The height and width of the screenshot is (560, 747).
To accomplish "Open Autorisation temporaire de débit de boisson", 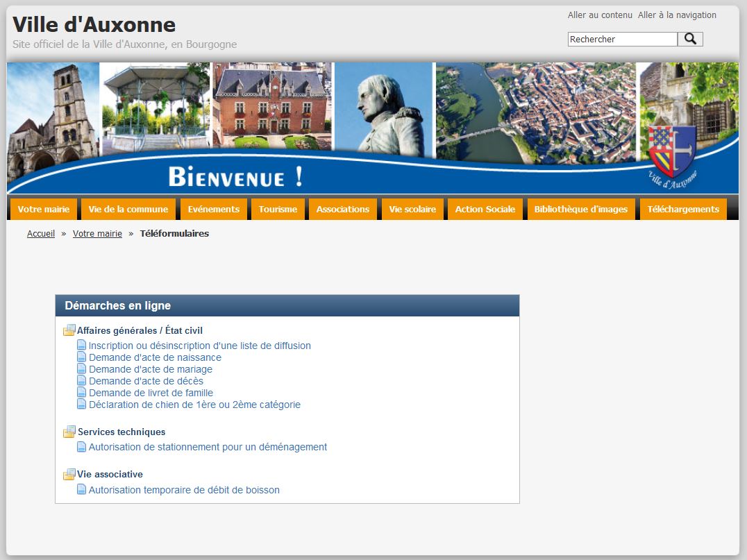I will click(184, 490).
